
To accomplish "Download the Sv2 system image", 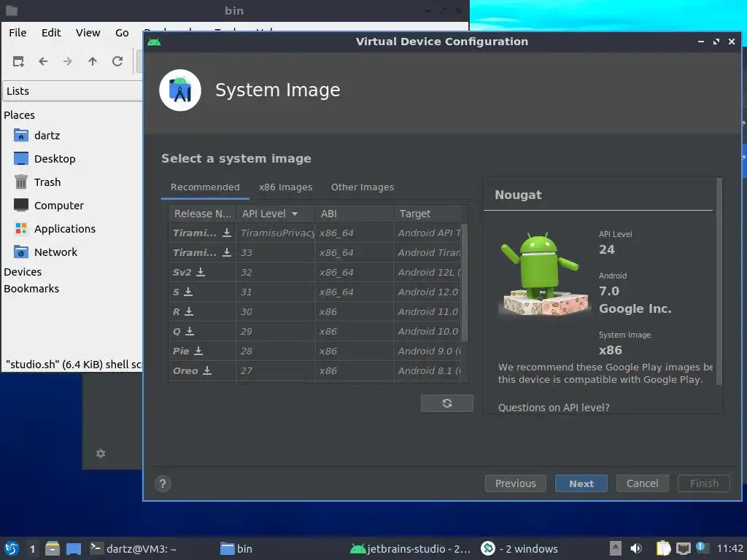I will (x=201, y=271).
